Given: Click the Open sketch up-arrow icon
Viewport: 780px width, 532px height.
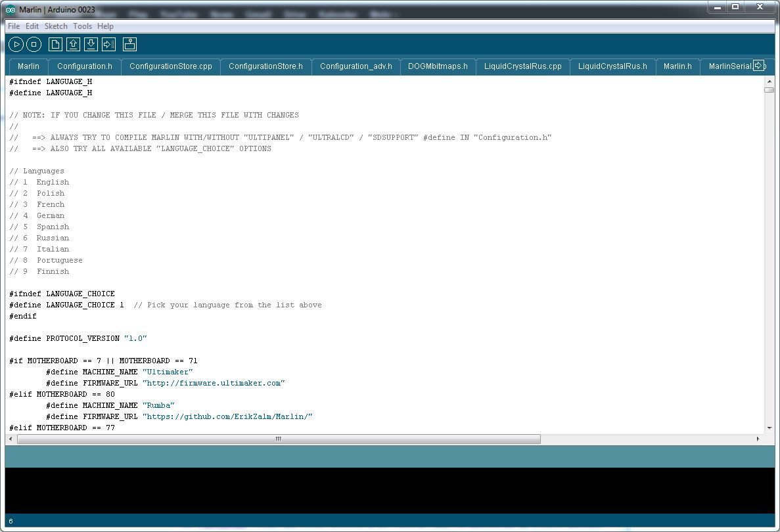Looking at the screenshot, I should [73, 44].
